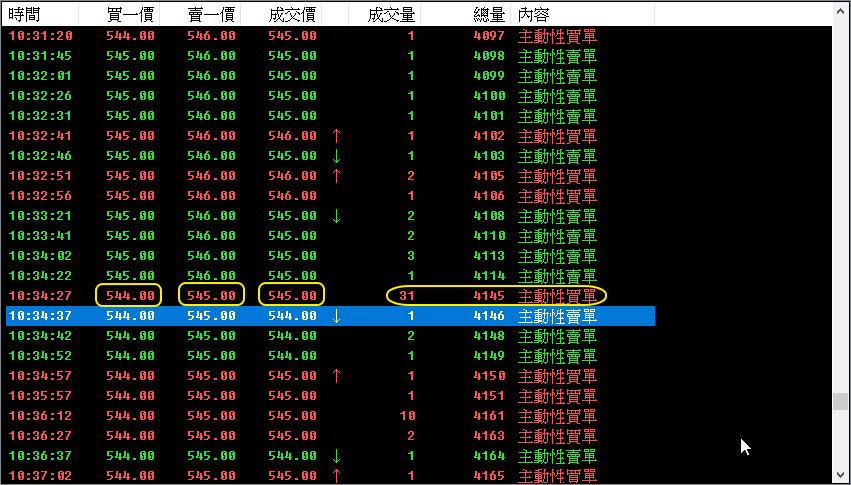Click the up arrow in 10:34:57 row
The image size is (851, 485).
(x=336, y=375)
